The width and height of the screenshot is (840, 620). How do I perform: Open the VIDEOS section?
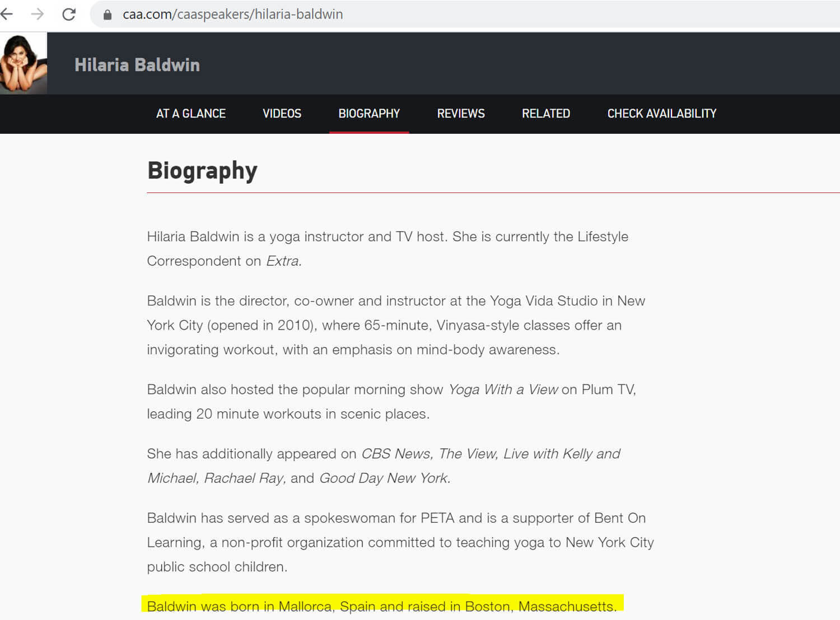point(282,114)
